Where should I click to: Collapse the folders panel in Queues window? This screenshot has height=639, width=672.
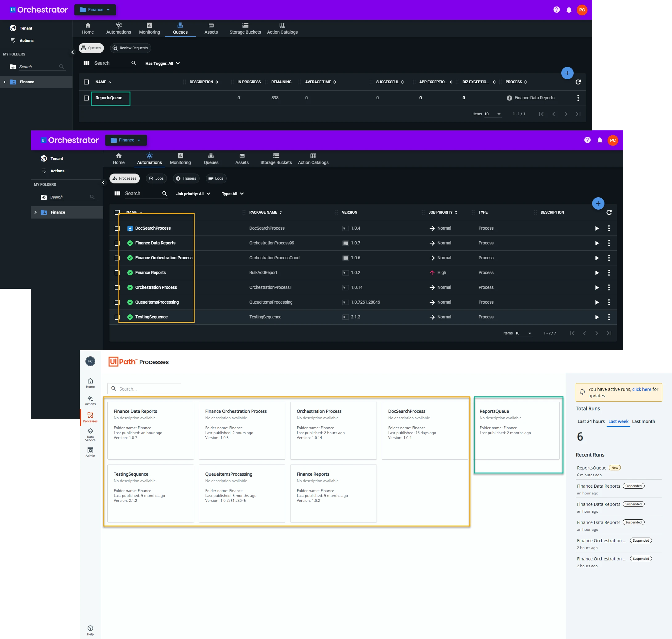(72, 52)
